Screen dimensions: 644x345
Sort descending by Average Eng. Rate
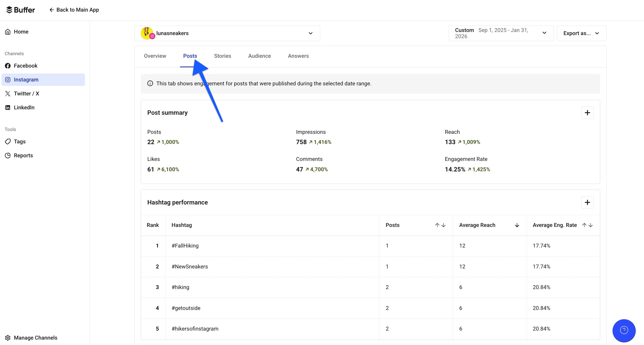(591, 225)
